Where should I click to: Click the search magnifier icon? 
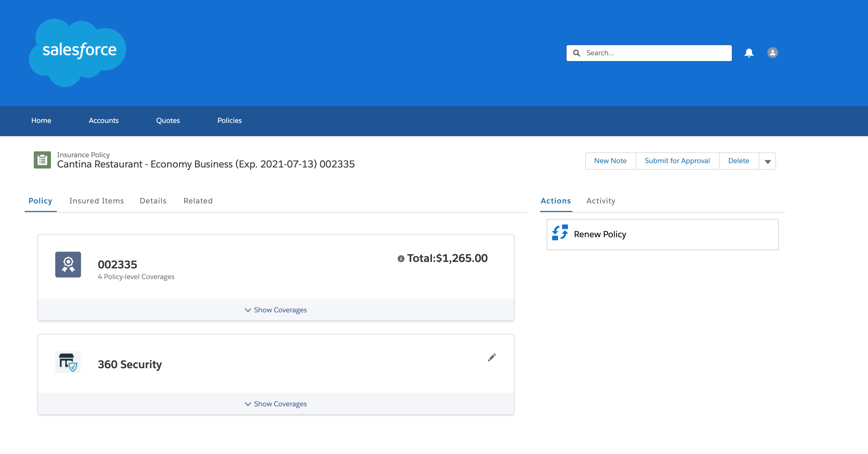577,53
